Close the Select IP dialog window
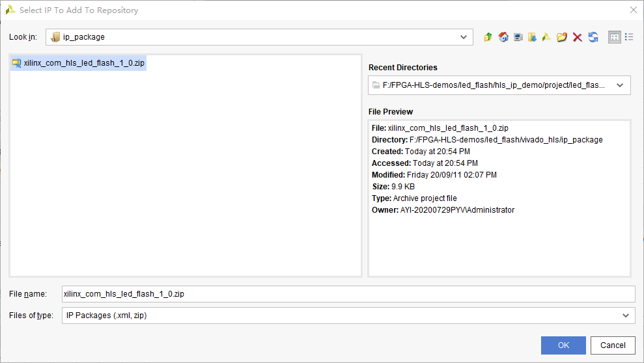The height and width of the screenshot is (363, 644). (633, 10)
